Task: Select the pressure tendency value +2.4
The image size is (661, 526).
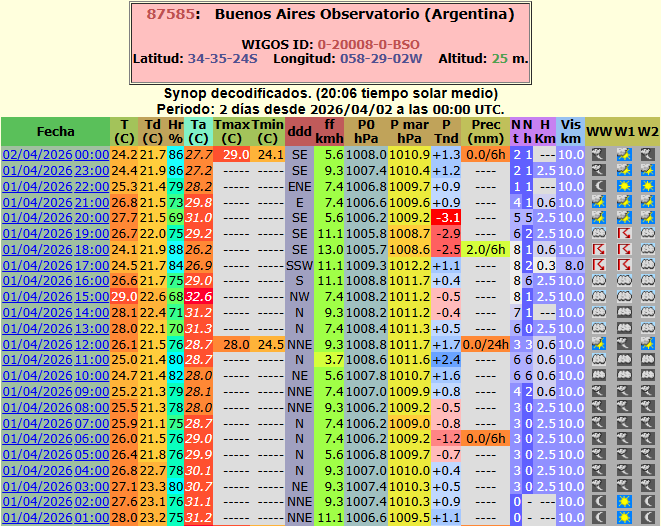Action: [x=446, y=360]
